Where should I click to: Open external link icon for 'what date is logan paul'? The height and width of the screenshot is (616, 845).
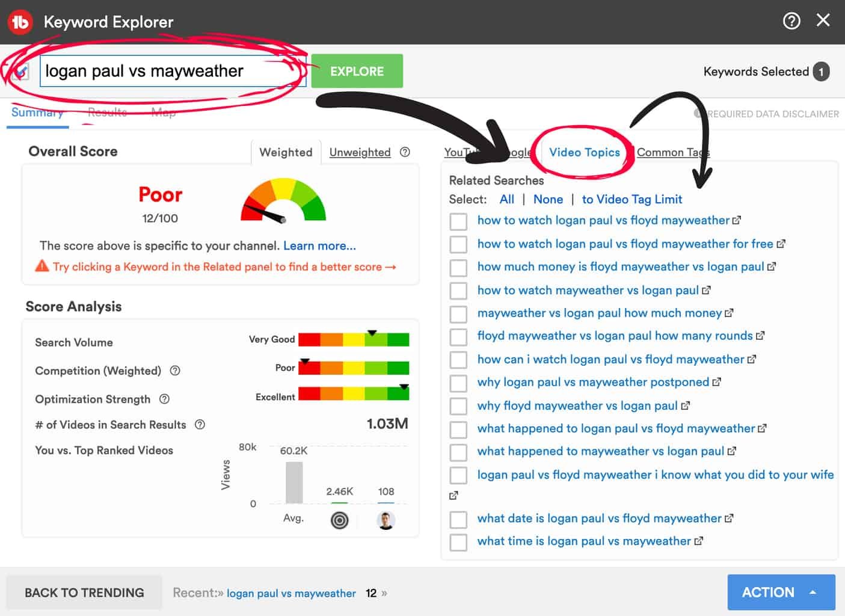(729, 519)
